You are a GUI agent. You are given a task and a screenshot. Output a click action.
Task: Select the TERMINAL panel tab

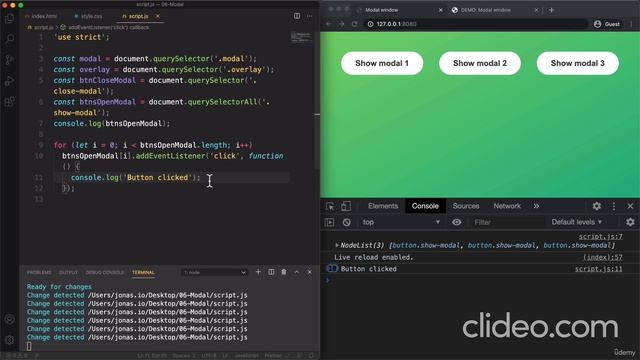(143, 272)
